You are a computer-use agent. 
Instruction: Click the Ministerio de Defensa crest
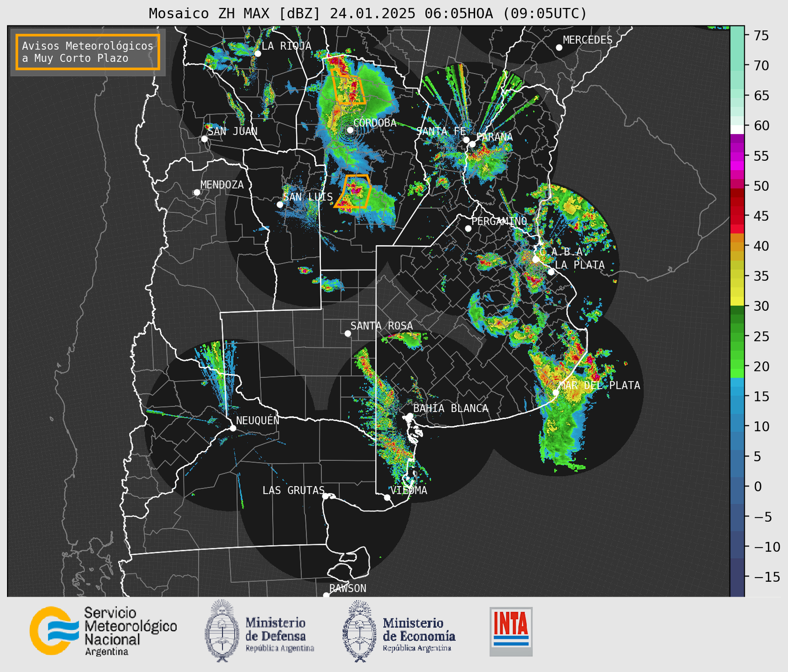(221, 630)
